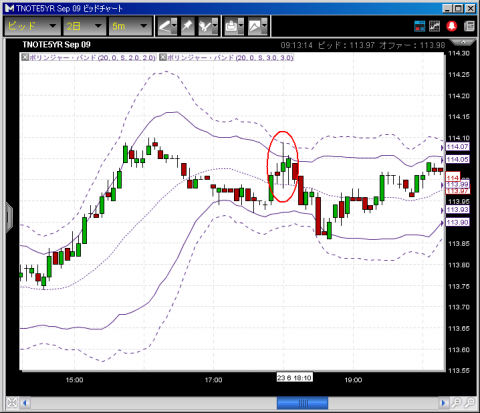The image size is (480, 413).
Task: Click the red alert bell icon
Action: click(452, 26)
